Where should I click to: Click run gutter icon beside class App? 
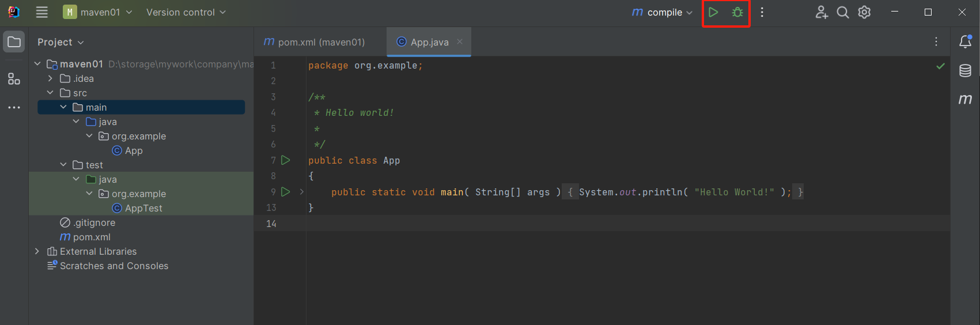point(285,160)
